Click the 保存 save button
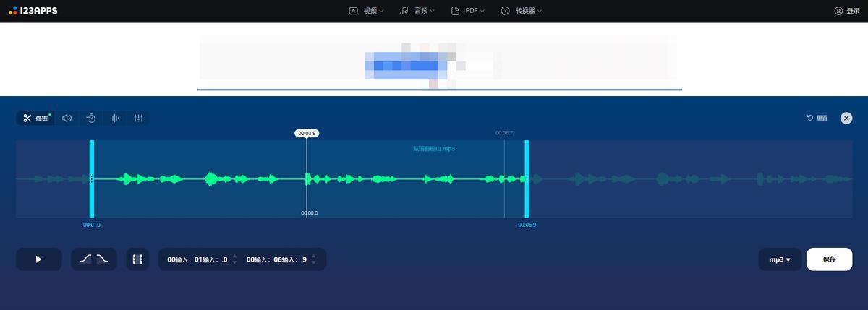Screen dimensions: 868x310 pyautogui.click(x=829, y=259)
